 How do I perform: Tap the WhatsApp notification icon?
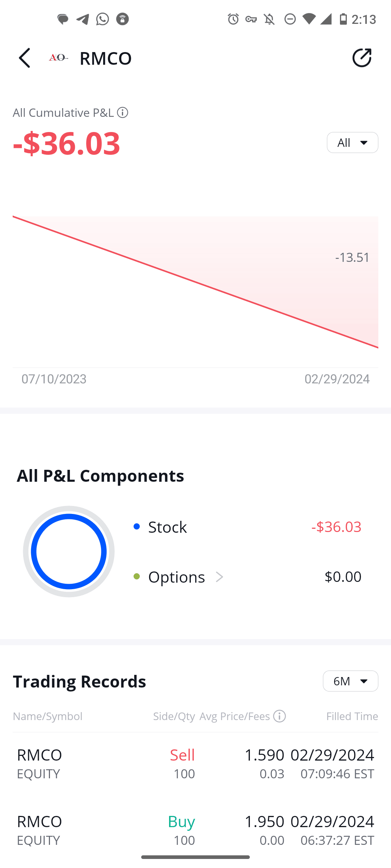(102, 19)
